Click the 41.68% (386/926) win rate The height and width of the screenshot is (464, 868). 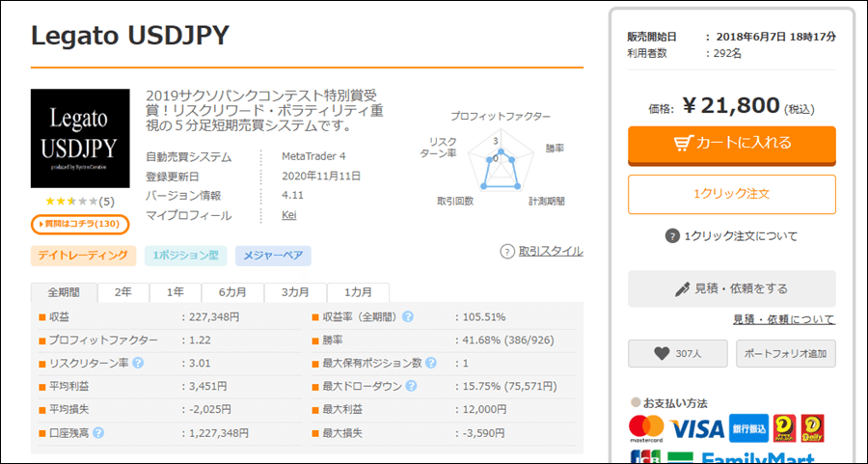point(508,340)
